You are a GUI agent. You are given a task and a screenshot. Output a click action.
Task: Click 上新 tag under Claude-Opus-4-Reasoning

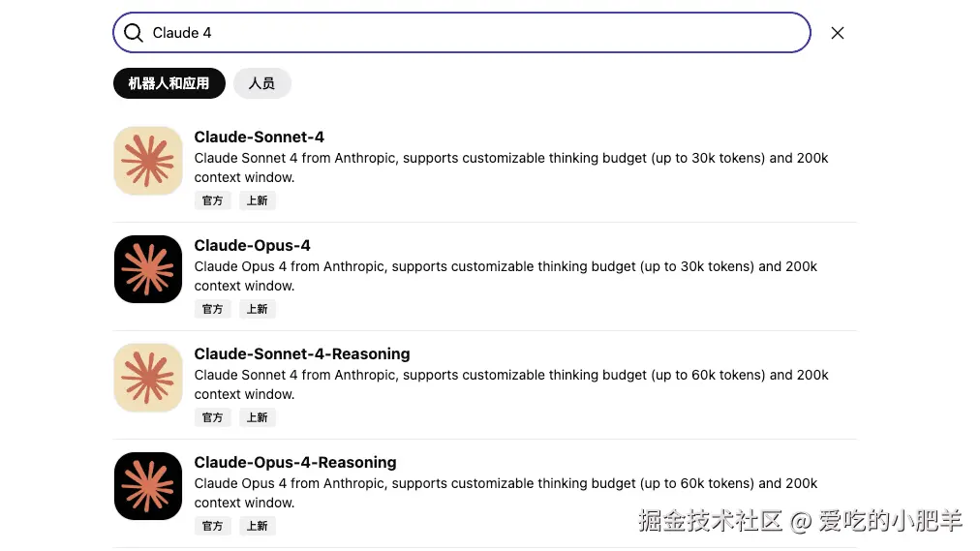point(257,526)
